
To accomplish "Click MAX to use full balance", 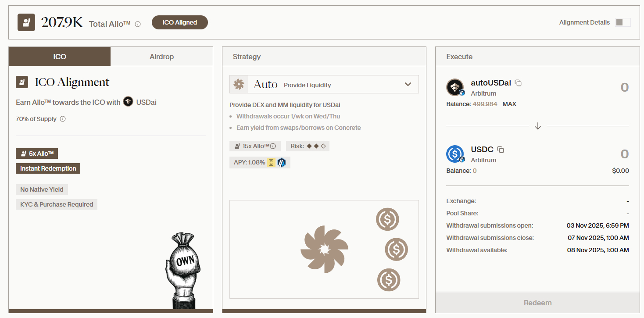I will [x=509, y=104].
